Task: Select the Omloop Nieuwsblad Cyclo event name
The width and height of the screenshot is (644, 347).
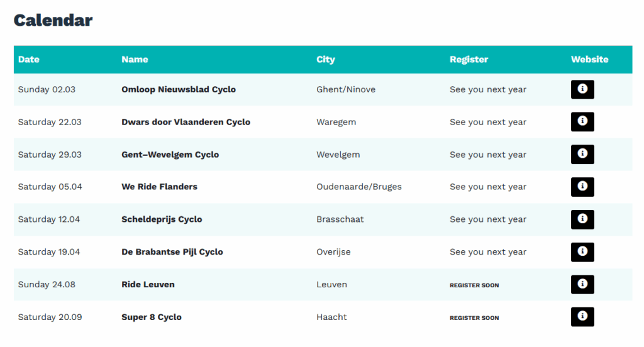Action: (x=179, y=89)
